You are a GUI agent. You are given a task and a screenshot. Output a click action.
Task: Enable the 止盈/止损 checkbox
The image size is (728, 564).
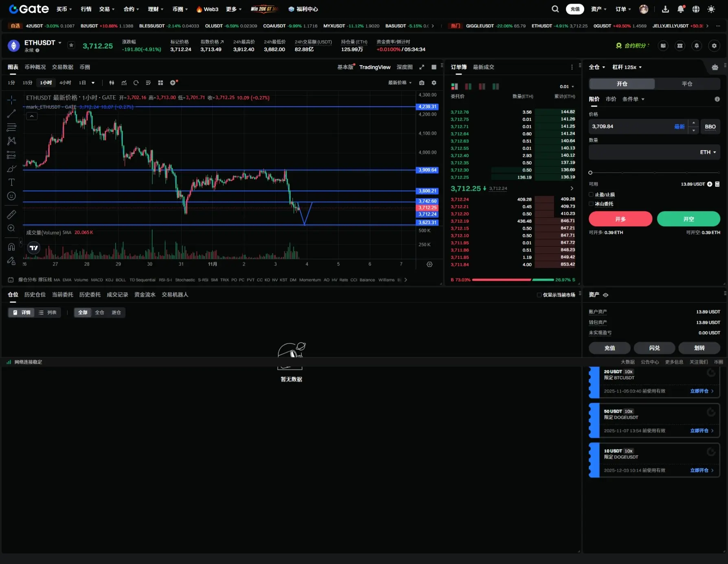pos(591,195)
